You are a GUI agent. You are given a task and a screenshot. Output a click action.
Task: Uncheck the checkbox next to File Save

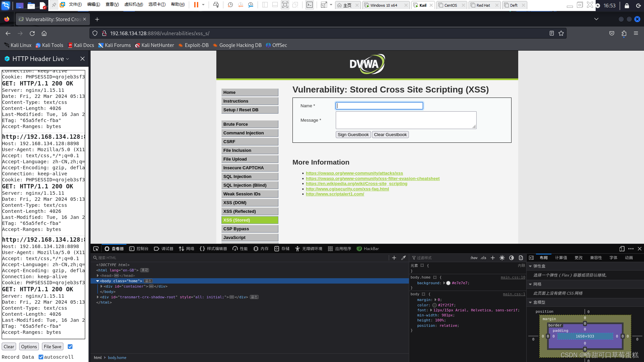coord(70,346)
